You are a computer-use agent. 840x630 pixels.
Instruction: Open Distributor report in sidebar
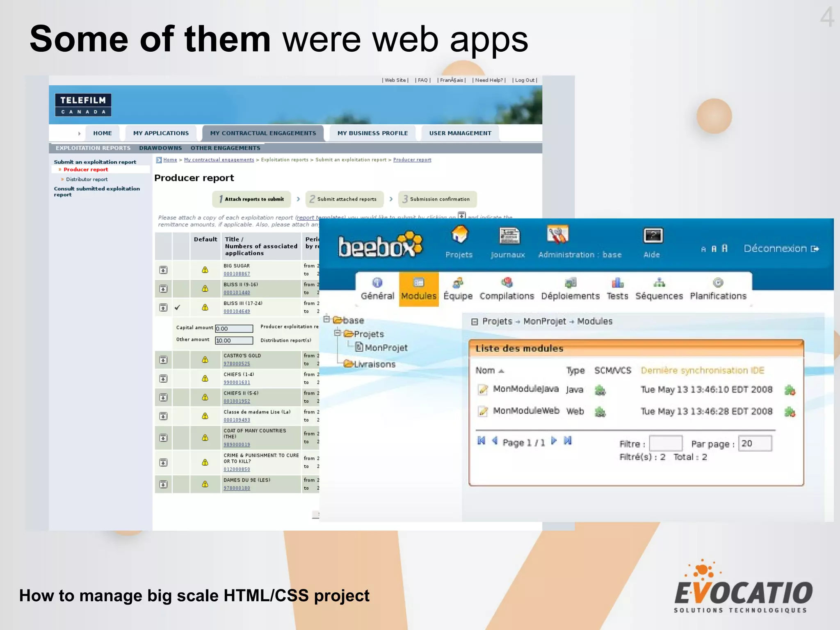click(x=87, y=179)
